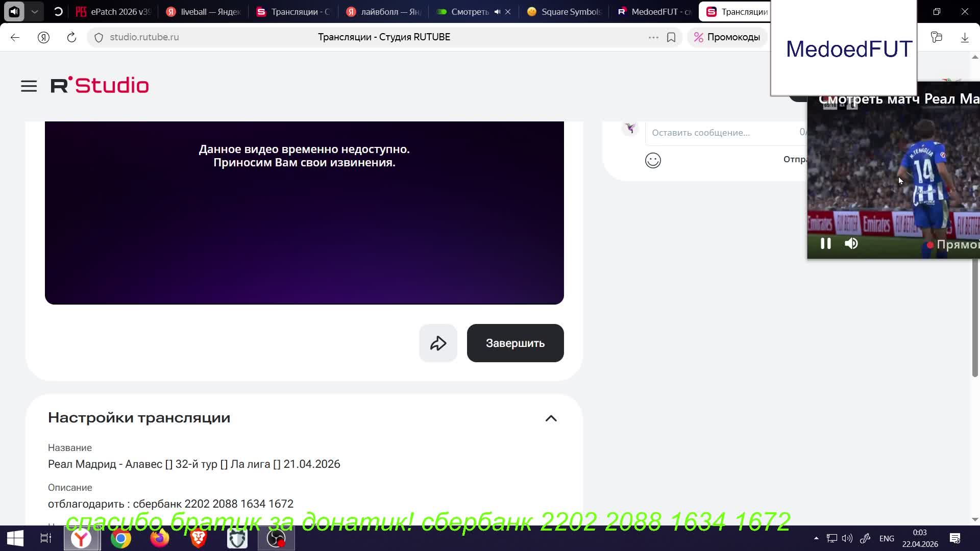Open the three-dots page options in address bar
The width and height of the screenshot is (980, 551).
tap(653, 37)
